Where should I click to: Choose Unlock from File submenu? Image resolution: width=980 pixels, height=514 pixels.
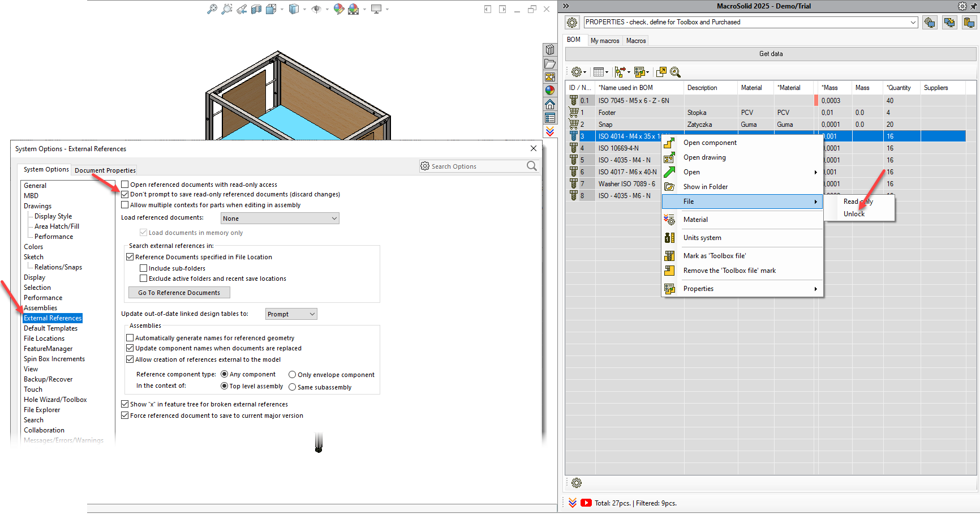tap(859, 214)
